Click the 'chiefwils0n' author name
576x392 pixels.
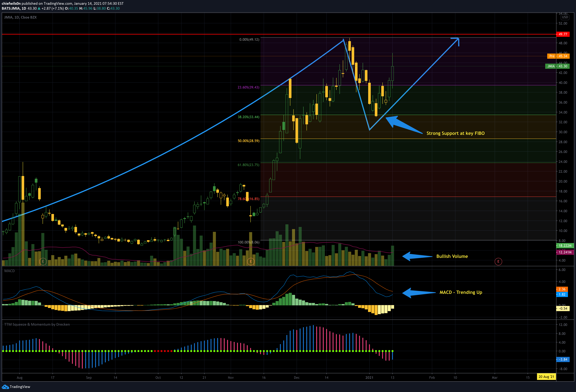click(x=11, y=3)
